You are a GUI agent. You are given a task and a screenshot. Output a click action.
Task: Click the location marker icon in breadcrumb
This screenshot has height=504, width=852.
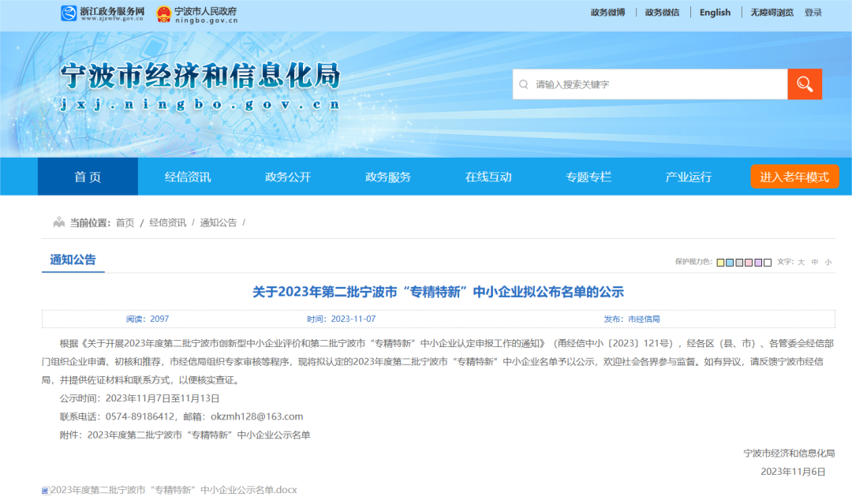(58, 222)
